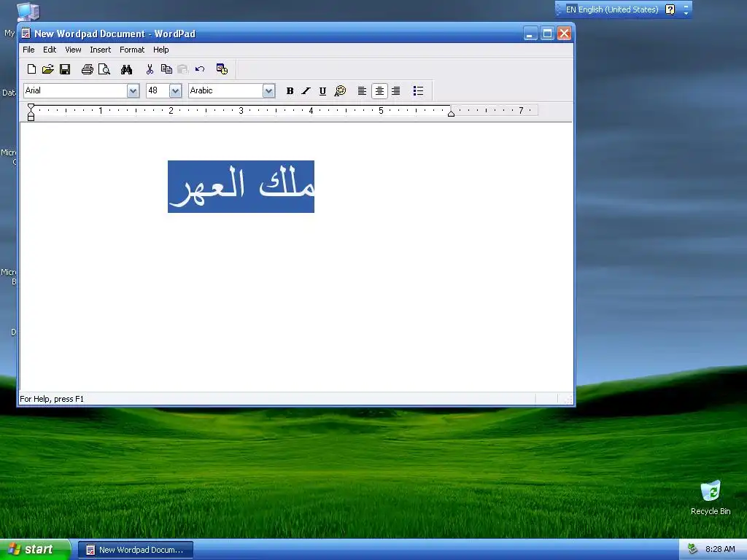The height and width of the screenshot is (560, 747).
Task: Close the WordPad window
Action: [x=564, y=34]
